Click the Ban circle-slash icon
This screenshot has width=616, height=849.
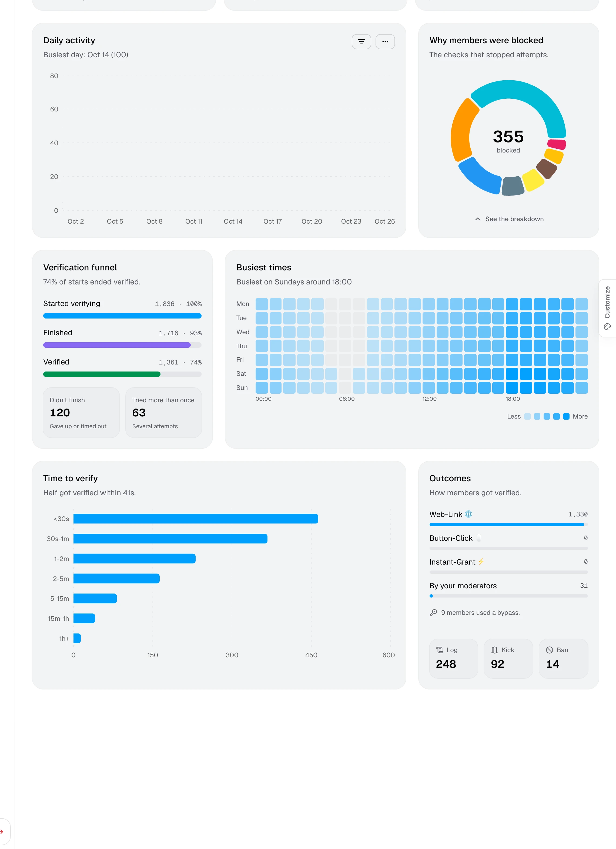(550, 650)
